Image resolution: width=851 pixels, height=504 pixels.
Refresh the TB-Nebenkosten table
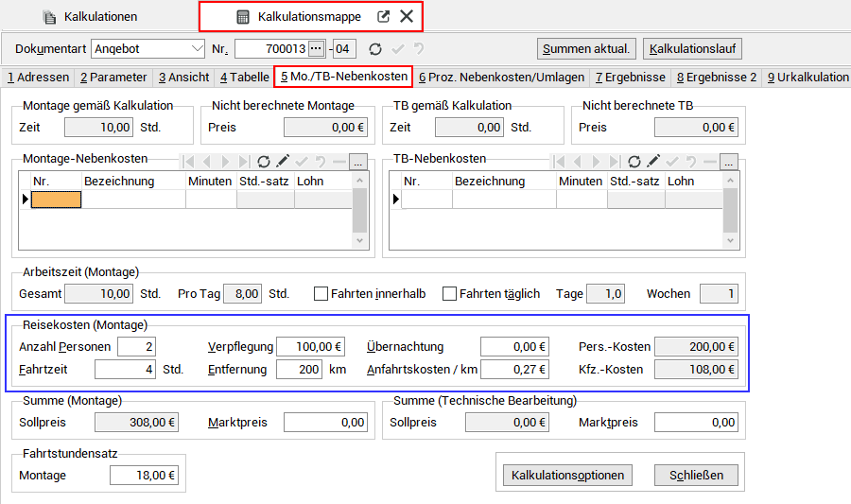634,162
